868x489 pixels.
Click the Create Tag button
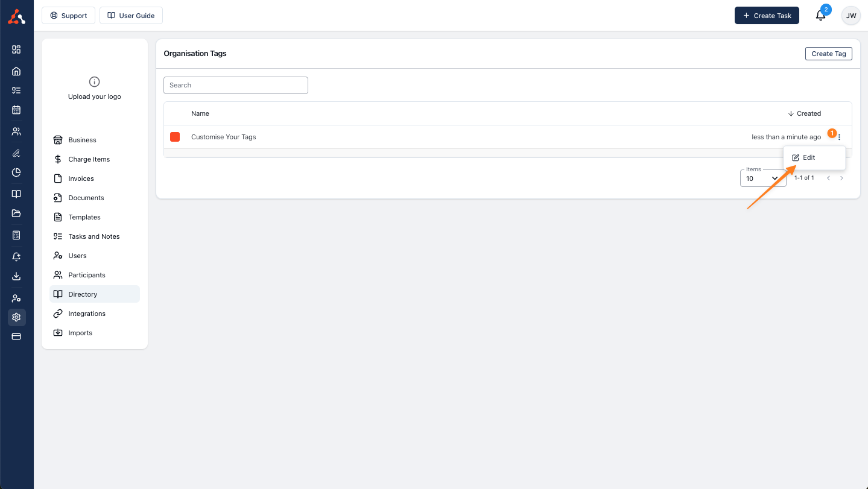828,54
